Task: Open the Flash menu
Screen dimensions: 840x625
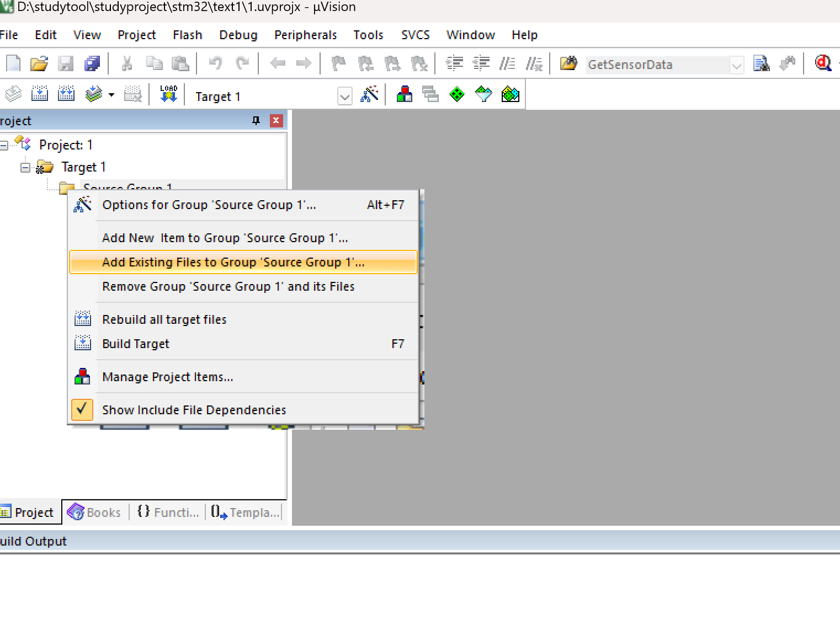Action: pyautogui.click(x=187, y=35)
